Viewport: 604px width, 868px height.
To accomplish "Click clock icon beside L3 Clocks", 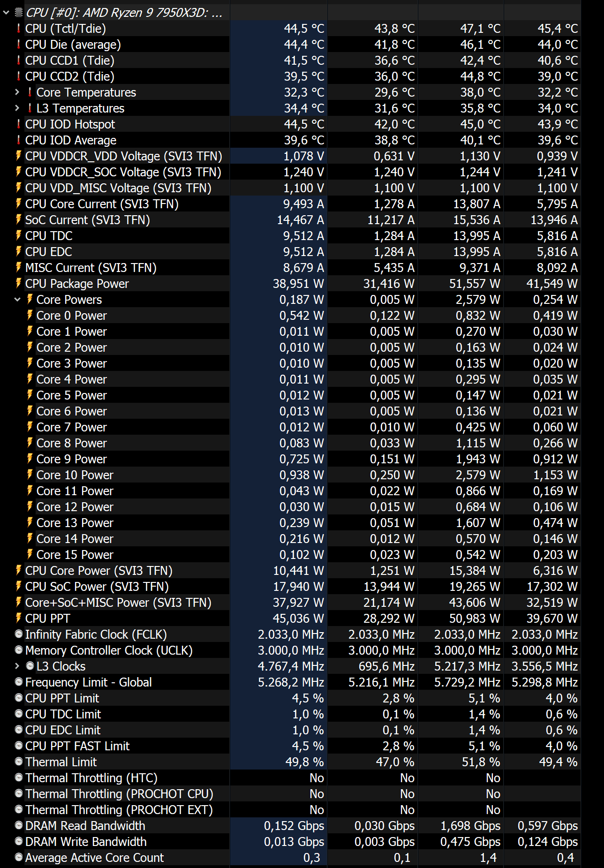I will pyautogui.click(x=30, y=666).
